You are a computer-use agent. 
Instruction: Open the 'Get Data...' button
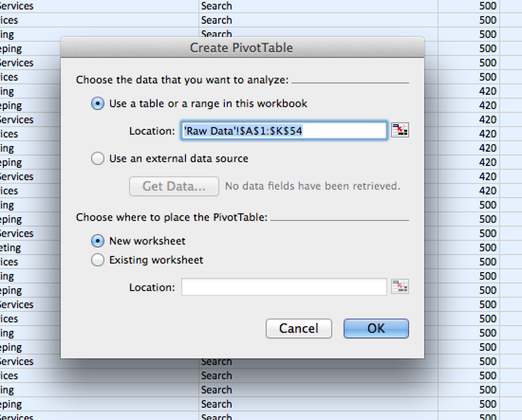174,186
